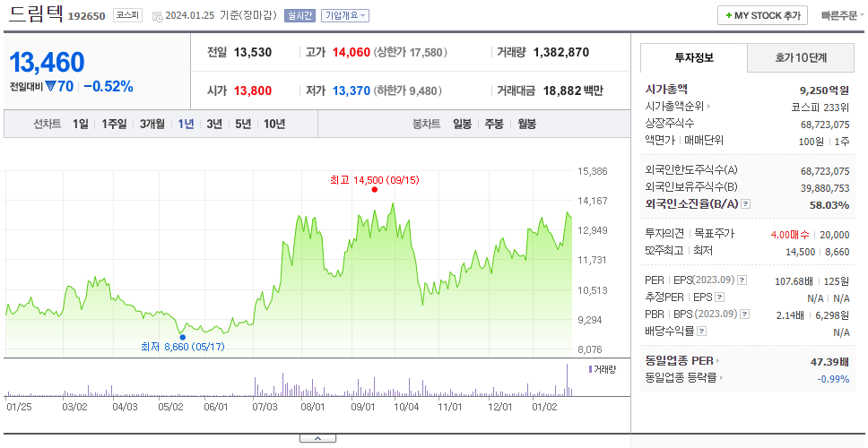Switch to the 투자정보 tab

click(694, 57)
